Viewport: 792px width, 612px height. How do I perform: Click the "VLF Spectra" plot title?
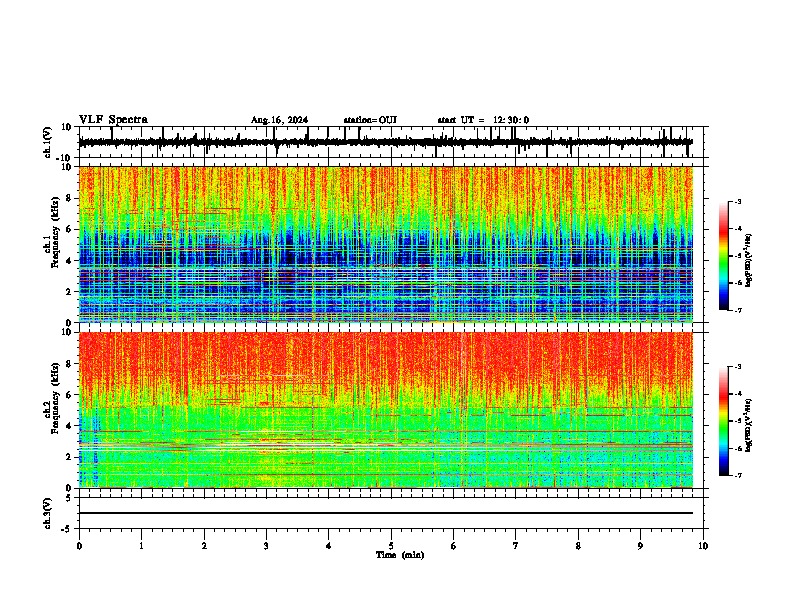tap(113, 120)
